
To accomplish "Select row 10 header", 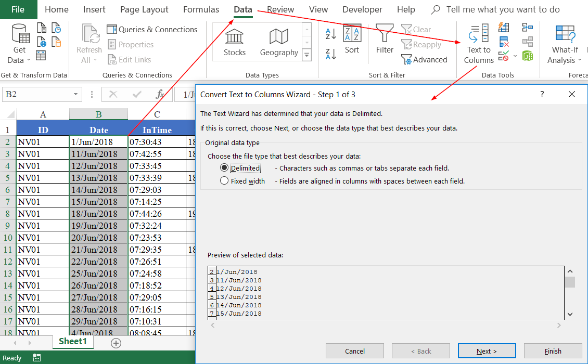I will click(8, 237).
